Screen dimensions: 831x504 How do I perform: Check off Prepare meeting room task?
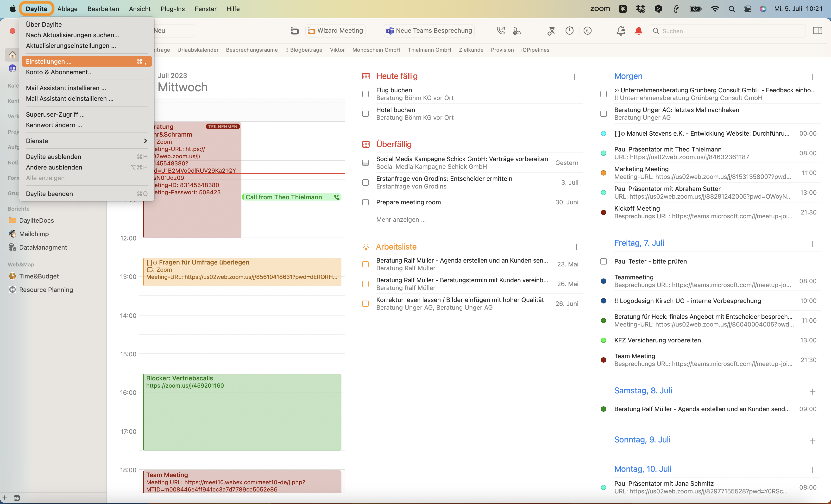click(365, 202)
